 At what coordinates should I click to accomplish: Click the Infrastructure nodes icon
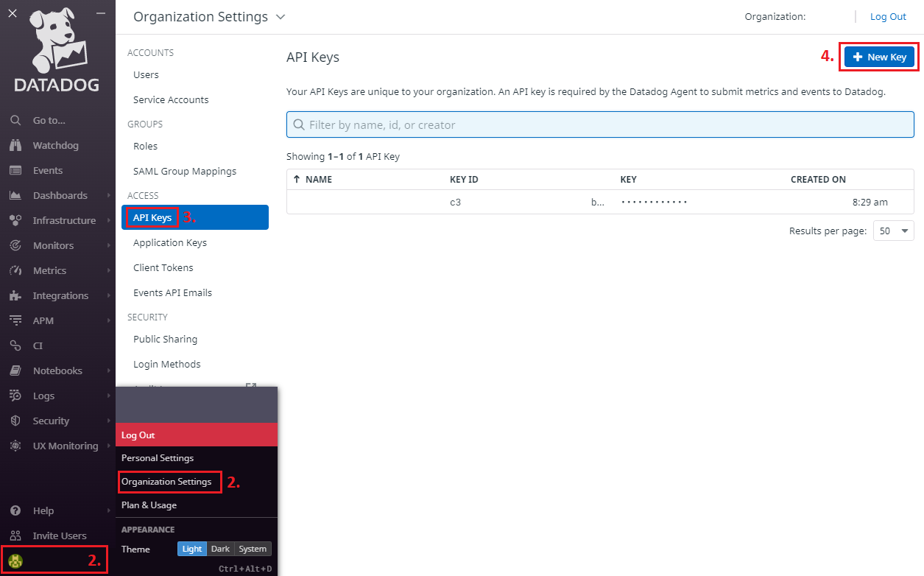[x=15, y=220]
